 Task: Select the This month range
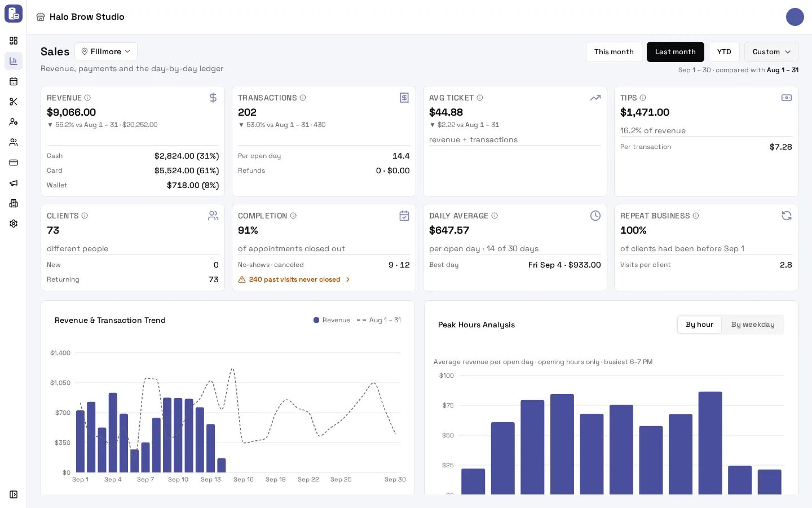[x=614, y=52]
